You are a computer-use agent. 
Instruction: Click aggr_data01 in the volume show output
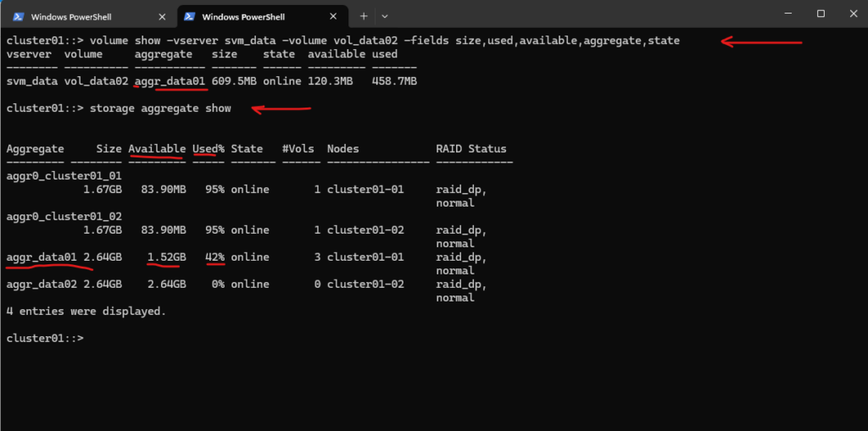(x=170, y=81)
